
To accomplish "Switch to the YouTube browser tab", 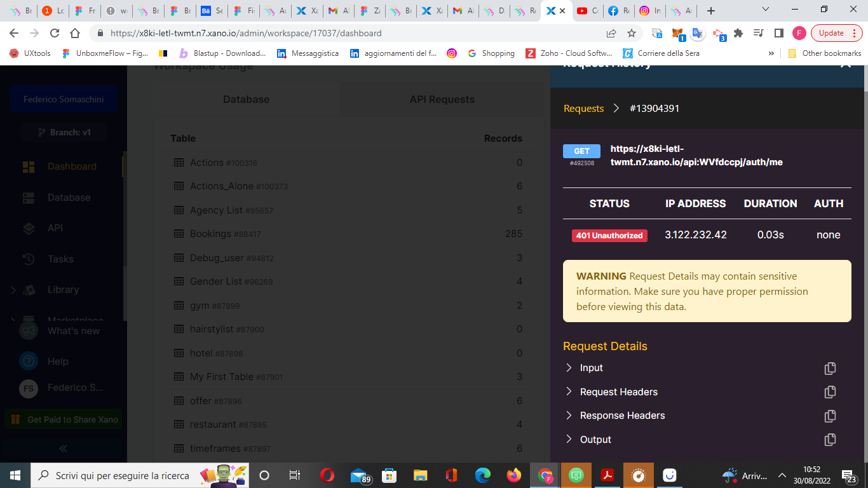I will [x=587, y=11].
